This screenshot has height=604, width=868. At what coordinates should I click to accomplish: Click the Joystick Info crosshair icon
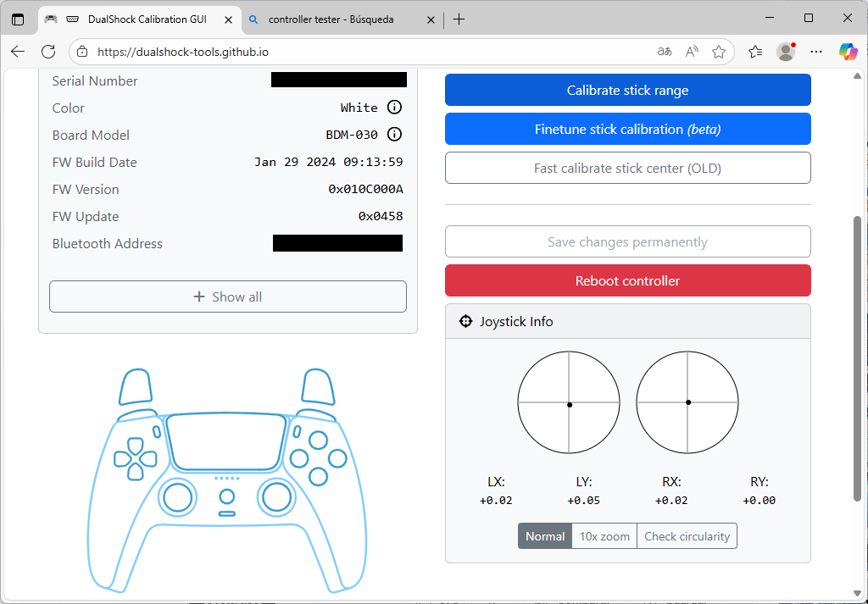[x=465, y=321]
